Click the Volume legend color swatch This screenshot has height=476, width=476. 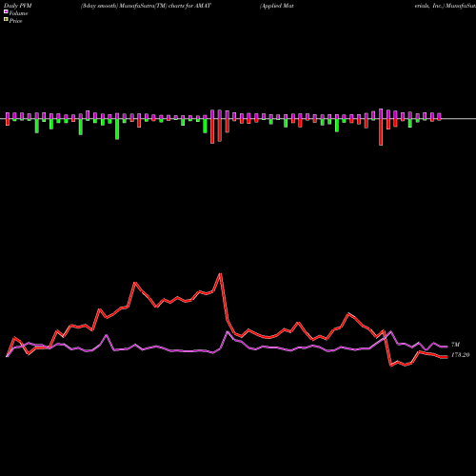[x=6, y=11]
